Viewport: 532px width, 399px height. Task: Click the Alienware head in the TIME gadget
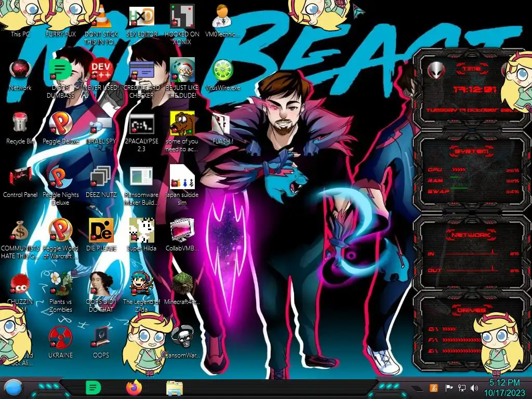pyautogui.click(x=436, y=70)
